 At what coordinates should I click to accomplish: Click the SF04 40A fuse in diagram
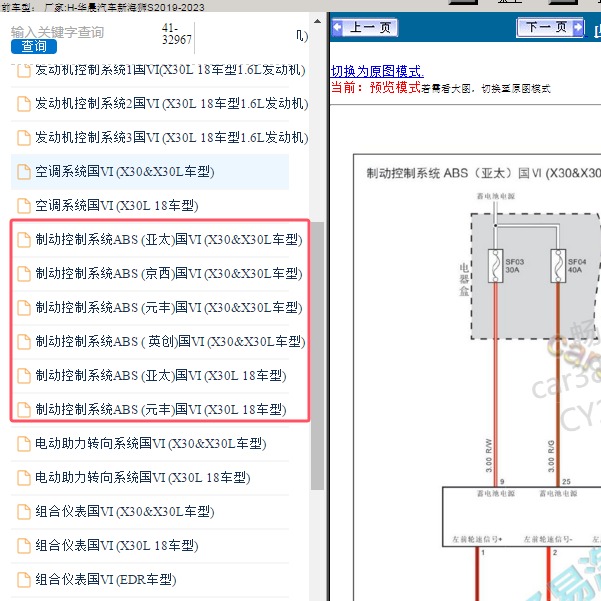click(558, 266)
